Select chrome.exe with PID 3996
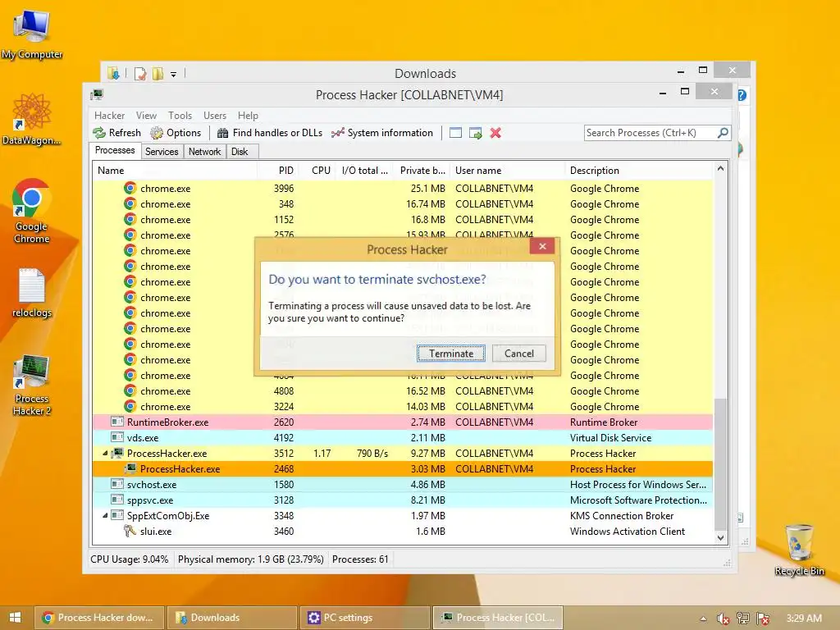Screen dimensions: 840x630 tap(403, 189)
